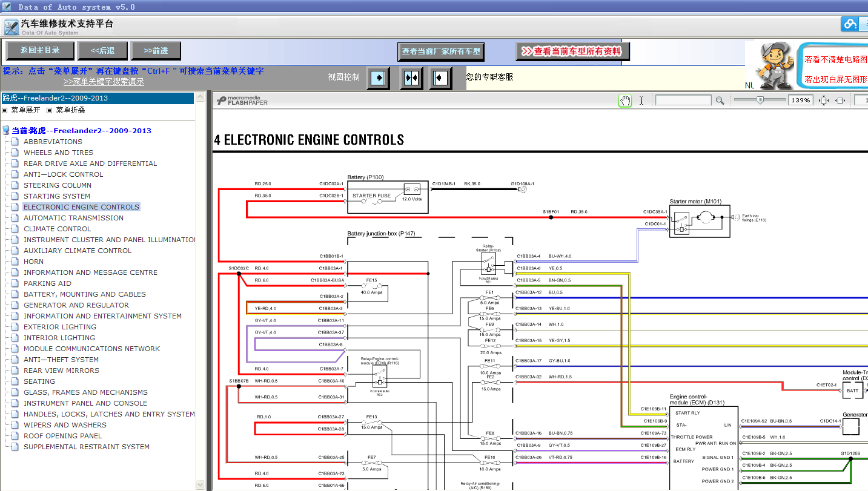The width and height of the screenshot is (868, 491).
Task: Select the text selection I-beam tool
Action: pos(641,101)
